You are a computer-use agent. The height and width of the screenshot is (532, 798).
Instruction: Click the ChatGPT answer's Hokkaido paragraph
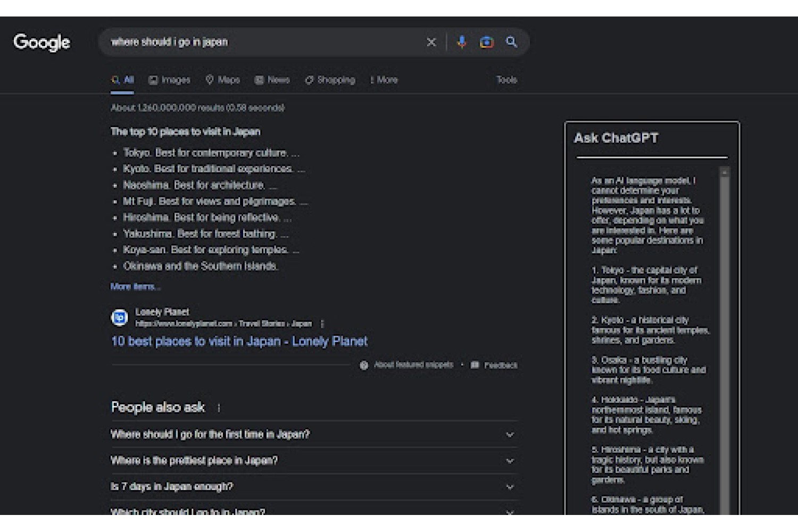click(x=647, y=415)
